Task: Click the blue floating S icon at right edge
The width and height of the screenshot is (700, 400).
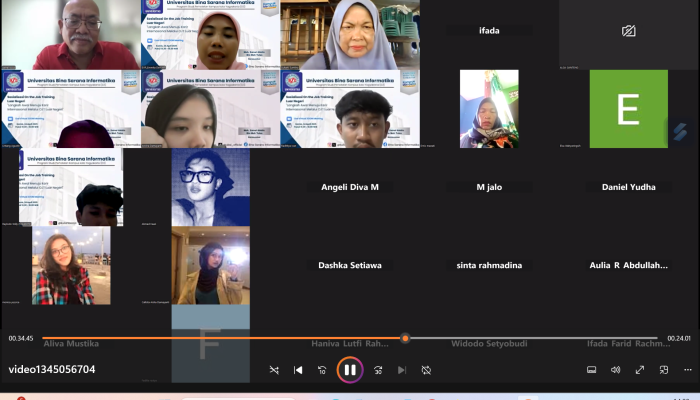Action: (680, 132)
